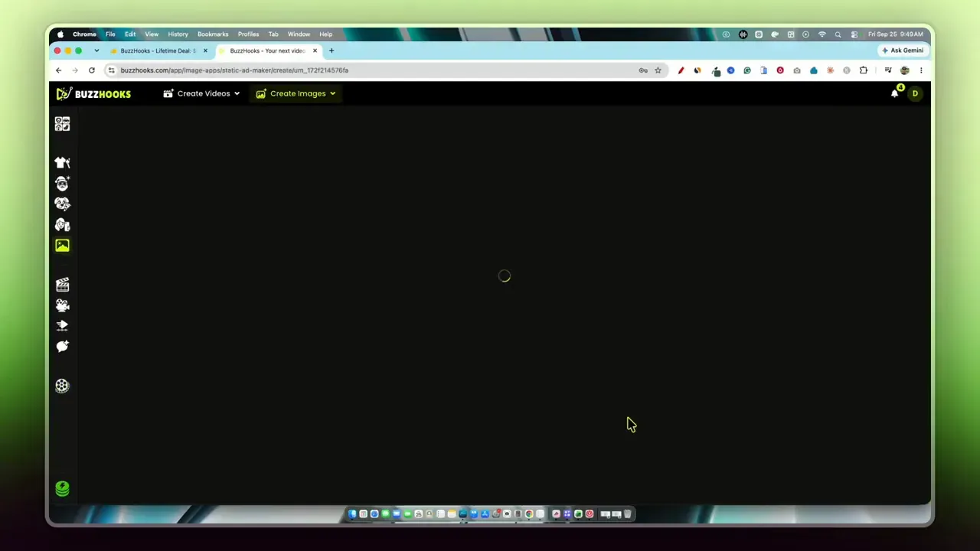Screen dimensions: 980x551
Task: Open a new browser tab
Action: 332,51
